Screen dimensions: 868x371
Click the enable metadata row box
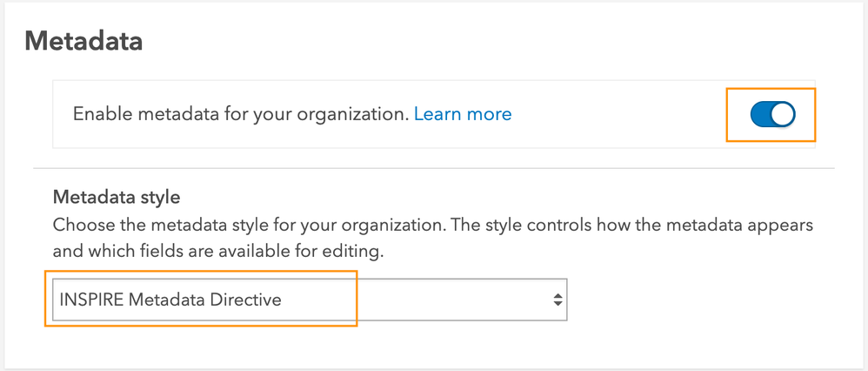(x=609, y=114)
